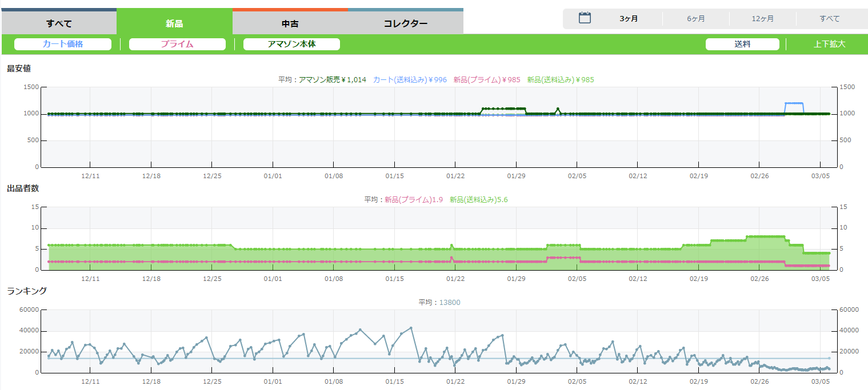Click アマゾン販売 ¥1,014 average legend

pos(332,80)
